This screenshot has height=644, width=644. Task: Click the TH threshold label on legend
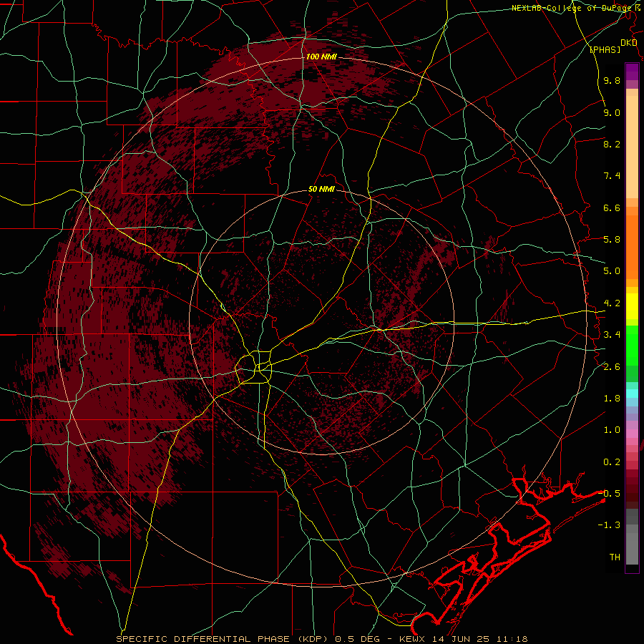coord(615,557)
